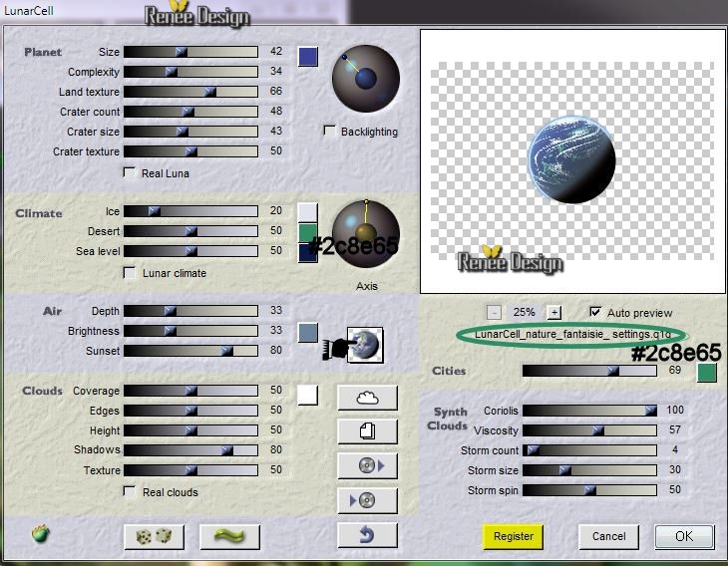Click the Storm spin slider
This screenshot has height=566, width=728.
tap(589, 490)
